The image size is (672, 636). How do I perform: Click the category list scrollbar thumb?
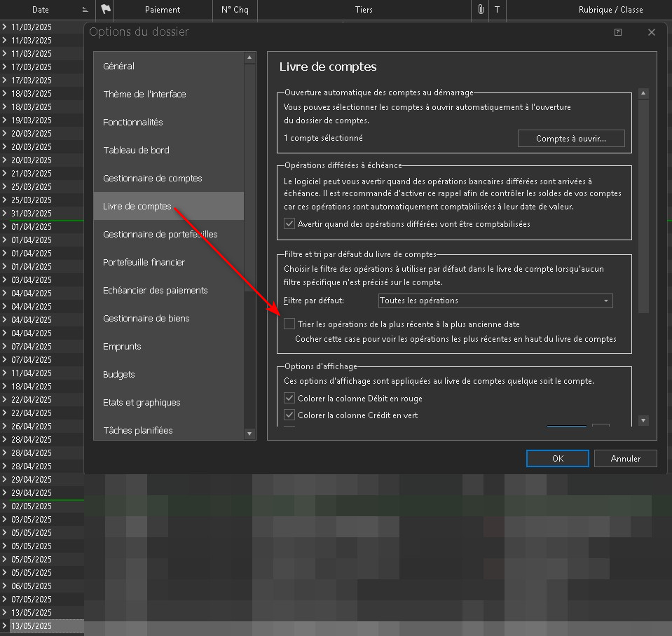[x=249, y=178]
